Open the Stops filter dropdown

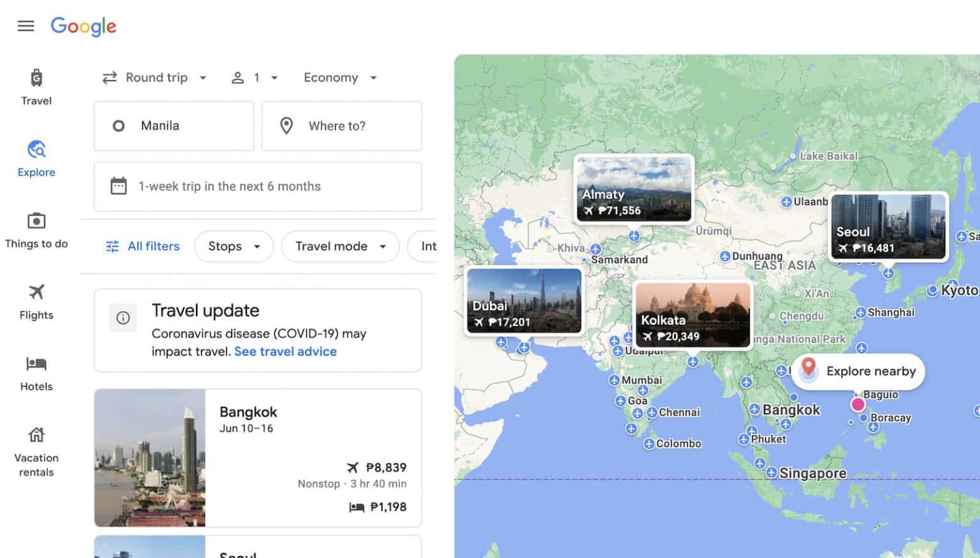[x=234, y=246]
